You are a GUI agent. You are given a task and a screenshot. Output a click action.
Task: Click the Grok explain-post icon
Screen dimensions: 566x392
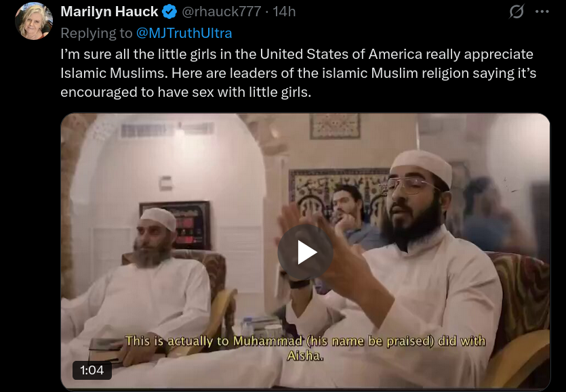[517, 12]
